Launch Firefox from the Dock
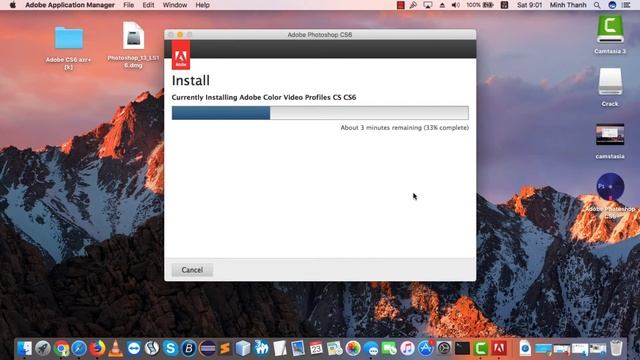640x360 pixels. pyautogui.click(x=97, y=348)
